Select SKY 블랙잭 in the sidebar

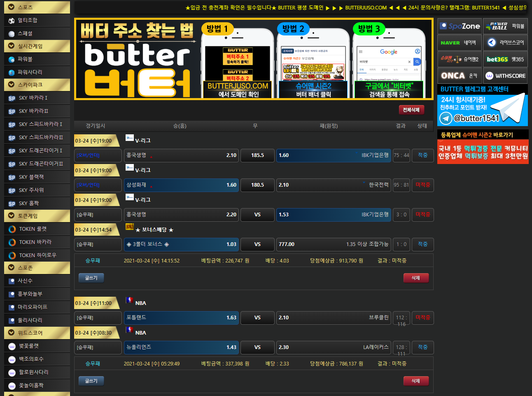pos(31,177)
